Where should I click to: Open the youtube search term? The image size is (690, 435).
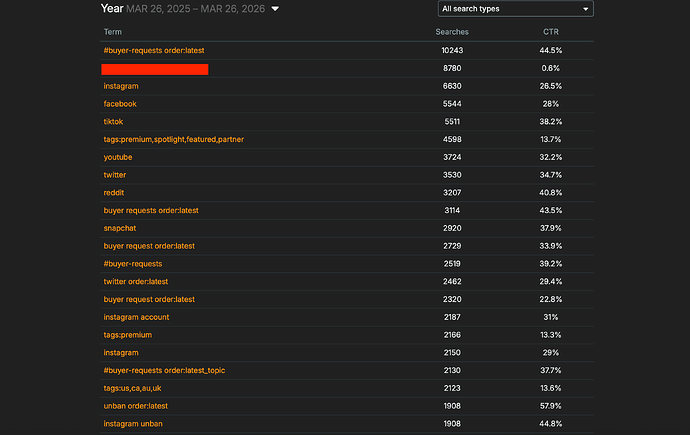(117, 157)
